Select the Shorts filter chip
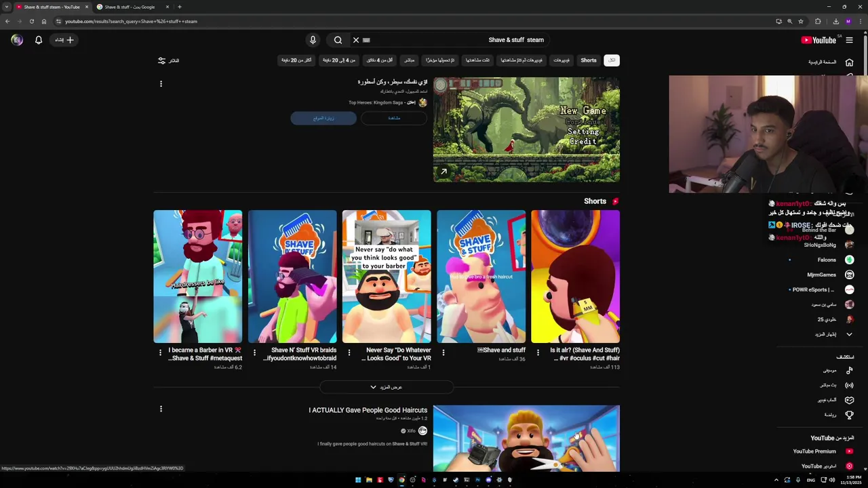 click(x=589, y=60)
